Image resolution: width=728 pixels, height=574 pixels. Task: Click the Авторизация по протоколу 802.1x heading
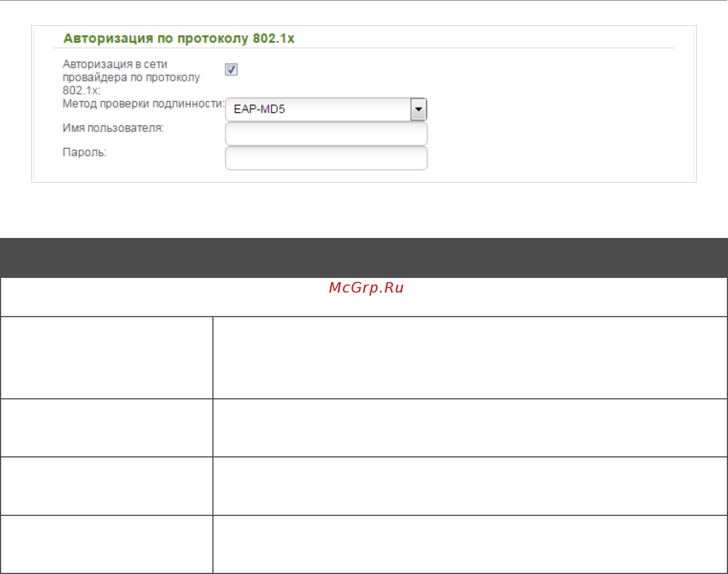coord(179,38)
